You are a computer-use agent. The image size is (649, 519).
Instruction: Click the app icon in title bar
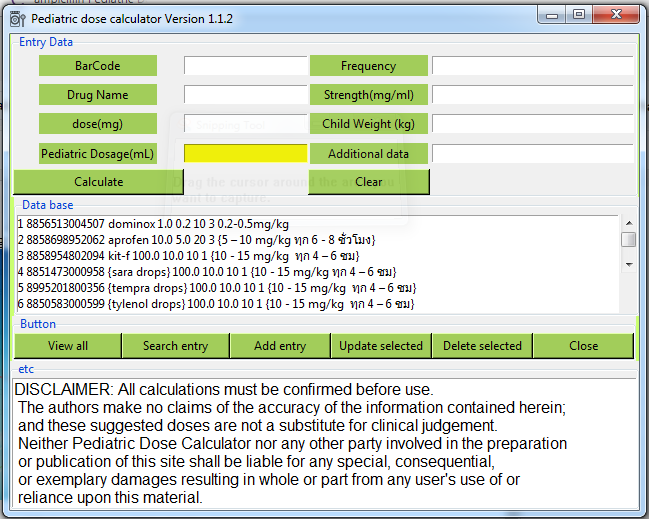pos(17,19)
